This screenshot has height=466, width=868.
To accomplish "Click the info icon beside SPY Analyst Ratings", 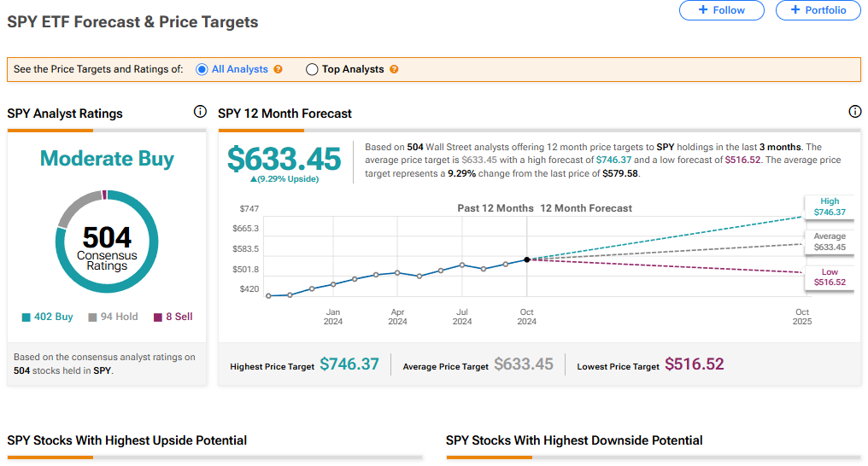I will pyautogui.click(x=200, y=112).
